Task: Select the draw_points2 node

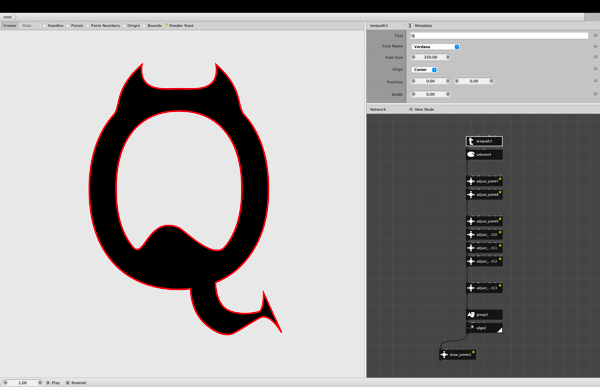Action: click(x=457, y=354)
